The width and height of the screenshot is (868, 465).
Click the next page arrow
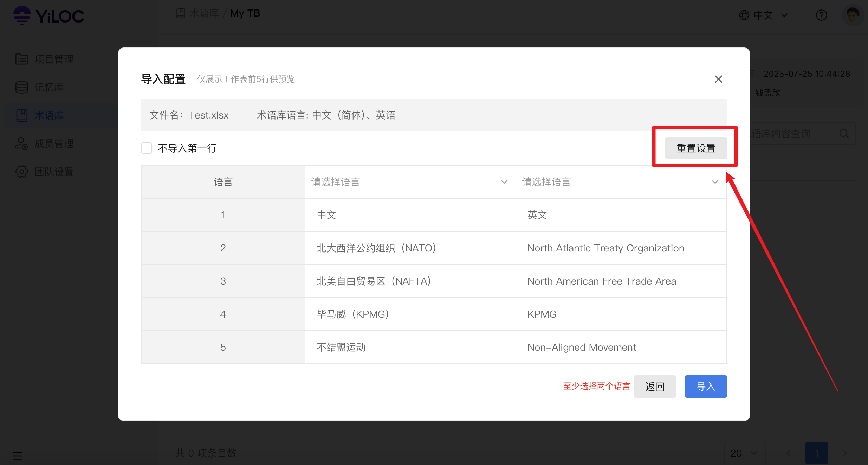(845, 453)
